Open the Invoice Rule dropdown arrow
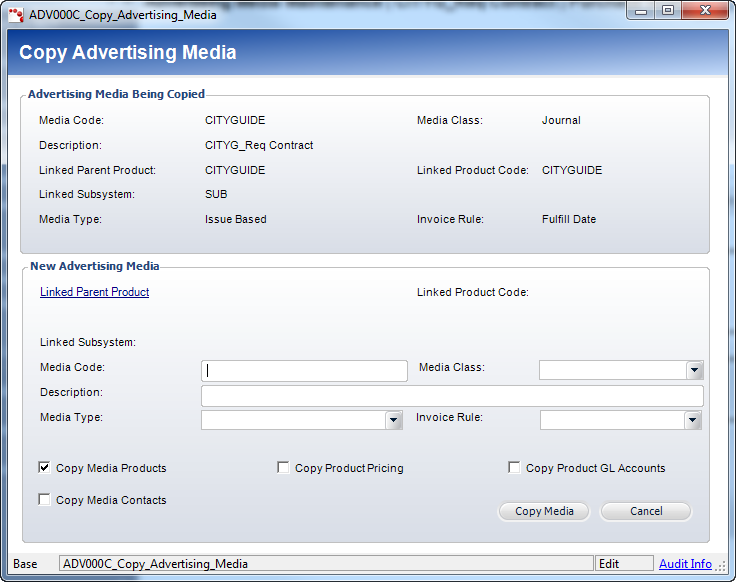Viewport: 736px width, 582px height. tap(693, 420)
